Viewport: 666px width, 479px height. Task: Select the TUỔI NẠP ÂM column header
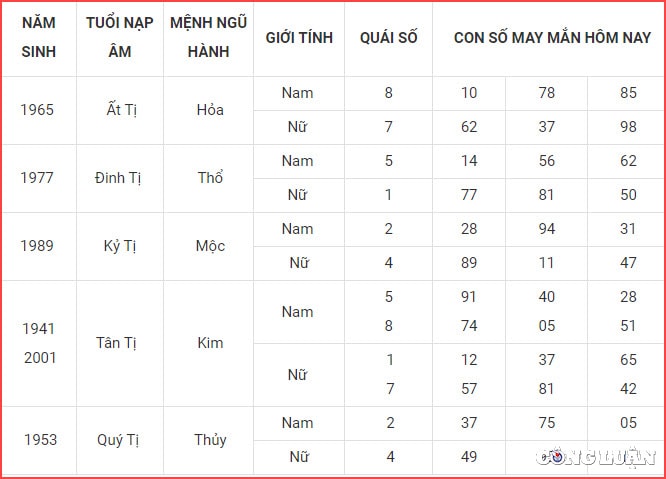120,37
